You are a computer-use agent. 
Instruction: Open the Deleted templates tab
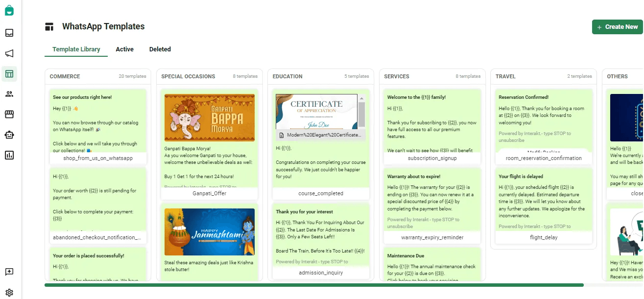coord(160,49)
